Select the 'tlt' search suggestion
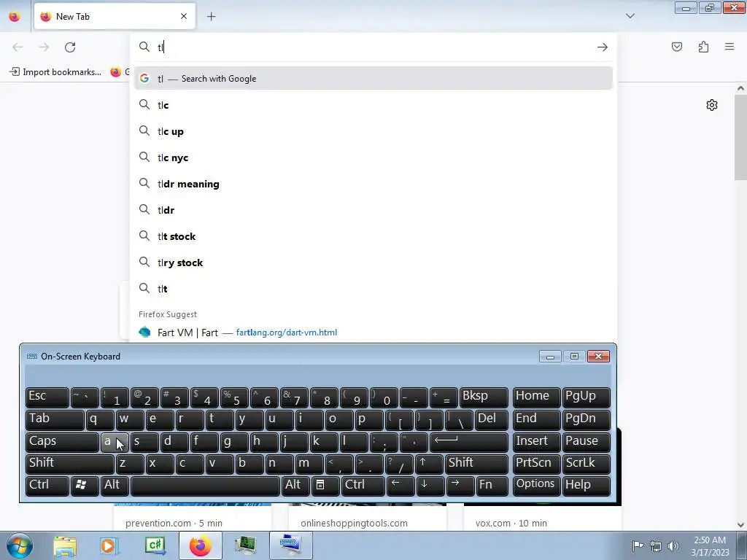Image resolution: width=747 pixels, height=560 pixels. click(373, 289)
